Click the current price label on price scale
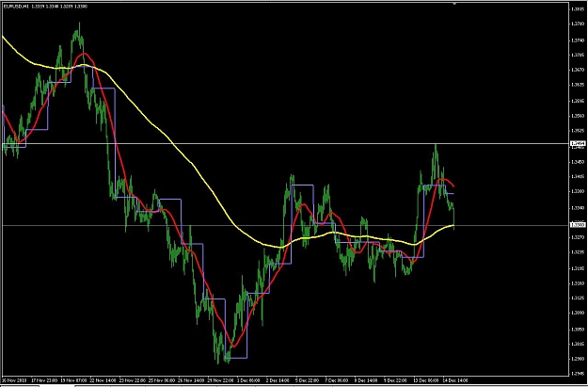588x387 pixels. pos(578,225)
